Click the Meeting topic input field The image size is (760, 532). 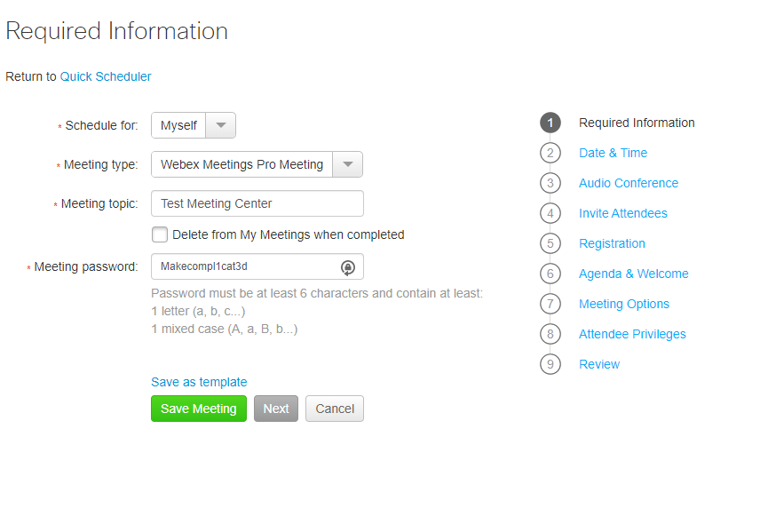pyautogui.click(x=257, y=203)
